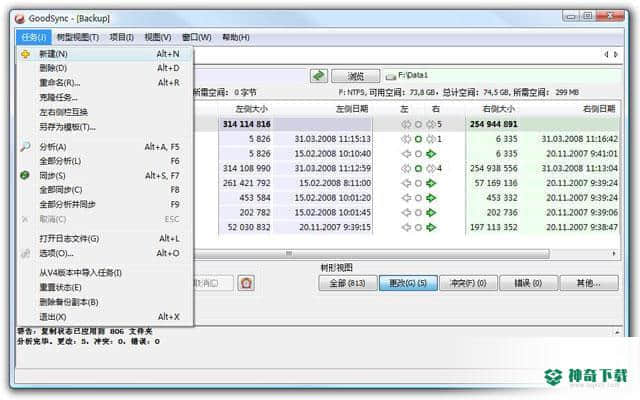Click the red clock auto-schedule icon
Image resolution: width=640 pixels, height=400 pixels.
[x=246, y=283]
